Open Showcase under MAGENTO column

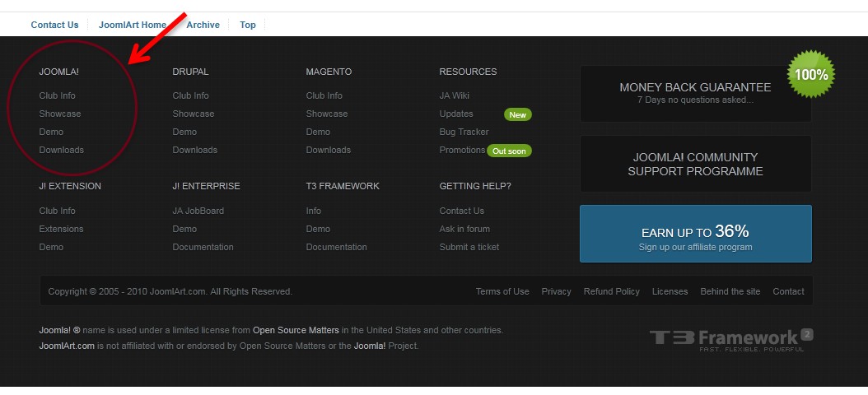(327, 114)
